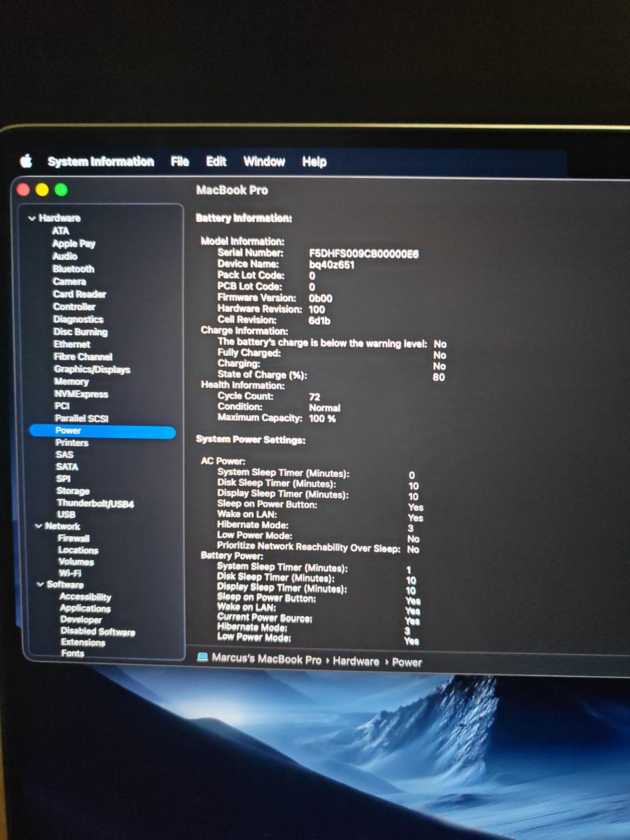Click the System Power Settings heading
This screenshot has width=630, height=840.
tap(251, 440)
